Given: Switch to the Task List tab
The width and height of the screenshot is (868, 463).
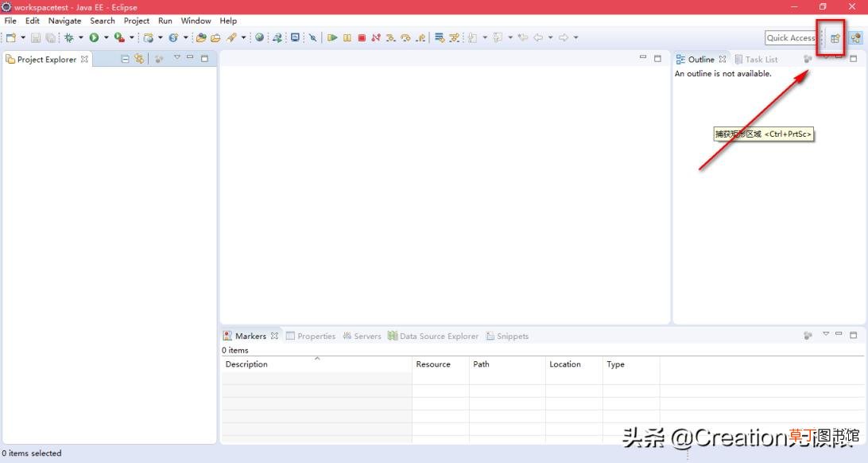Looking at the screenshot, I should tap(756, 59).
